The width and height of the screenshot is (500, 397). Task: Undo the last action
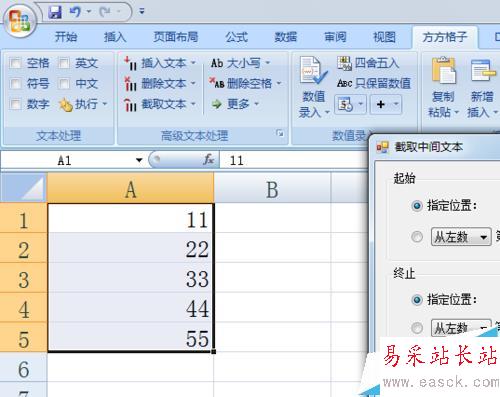[x=75, y=12]
